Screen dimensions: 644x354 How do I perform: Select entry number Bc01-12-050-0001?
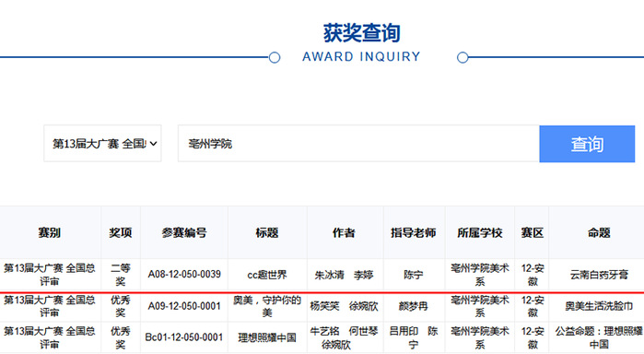coord(184,337)
